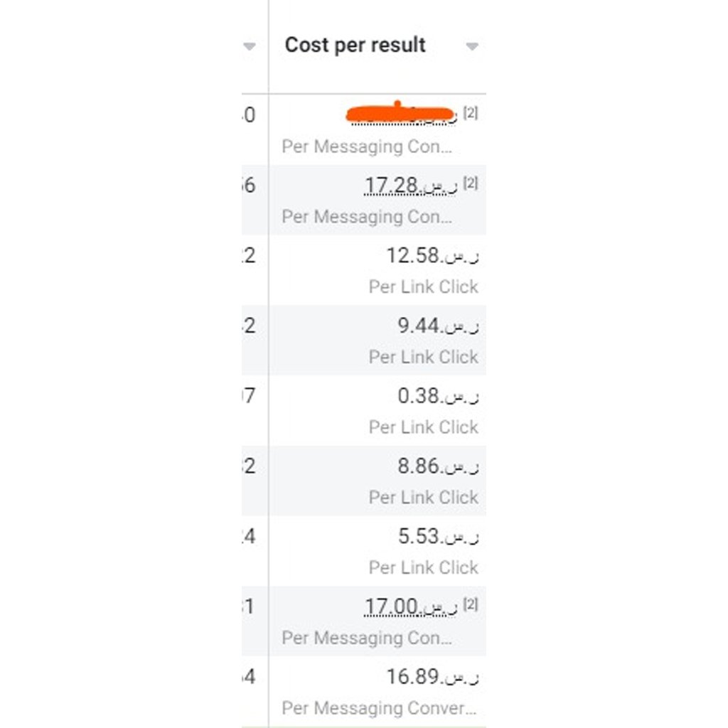728x728 pixels.
Task: Click Per Messaging Con... label under 17.00
Action: (367, 638)
